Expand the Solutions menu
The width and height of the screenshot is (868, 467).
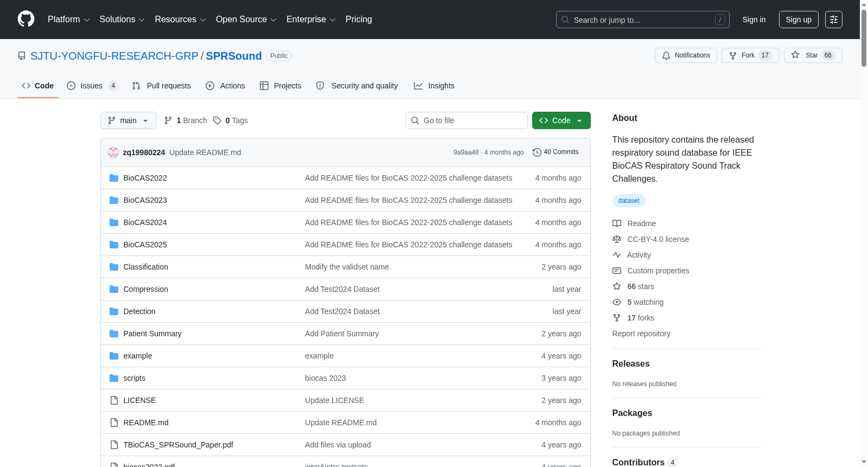pyautogui.click(x=122, y=20)
